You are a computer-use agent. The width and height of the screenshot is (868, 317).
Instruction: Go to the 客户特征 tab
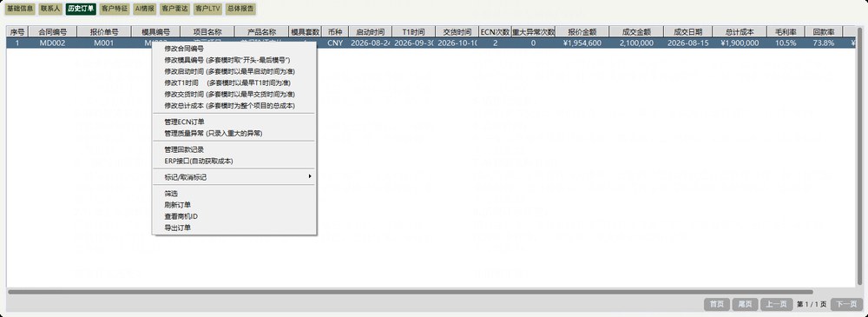[114, 9]
